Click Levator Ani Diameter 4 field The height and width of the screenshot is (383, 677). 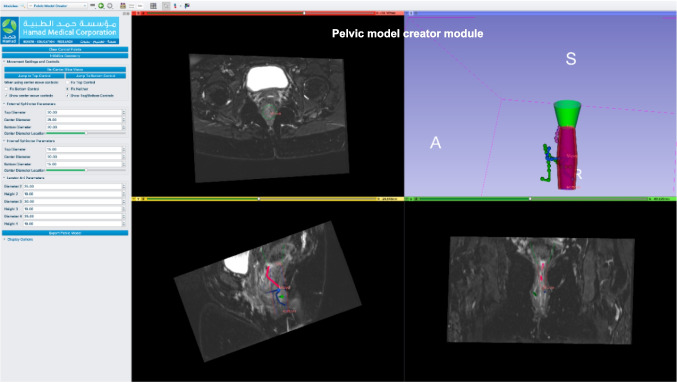(x=73, y=216)
